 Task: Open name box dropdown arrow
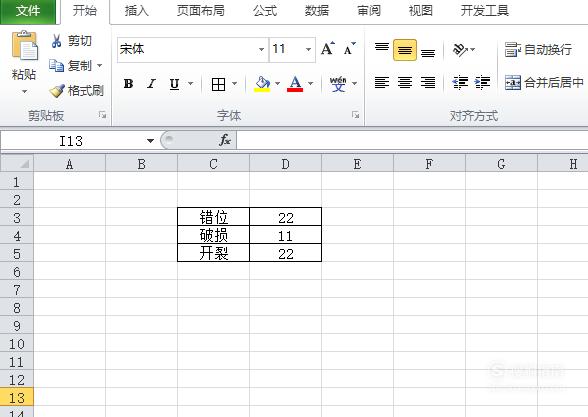pos(150,141)
